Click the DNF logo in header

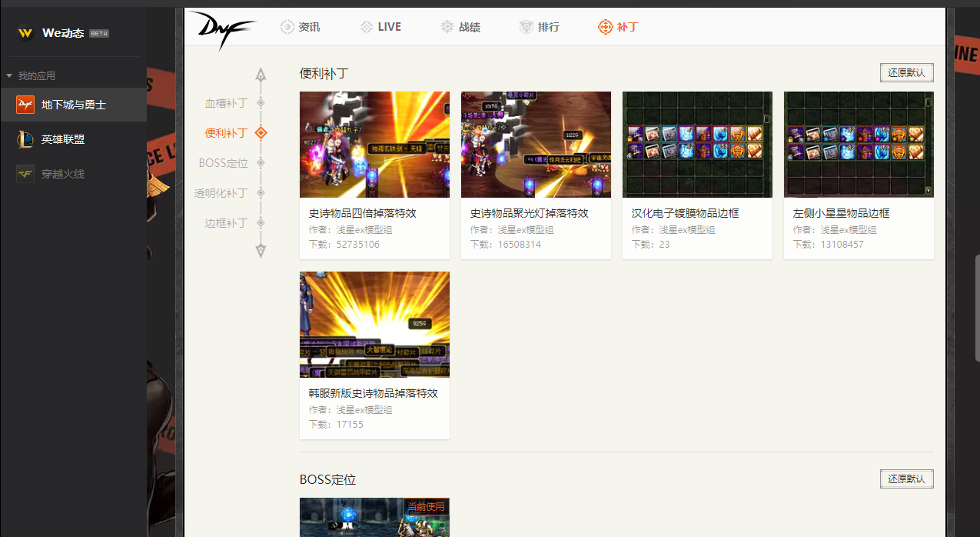point(221,29)
